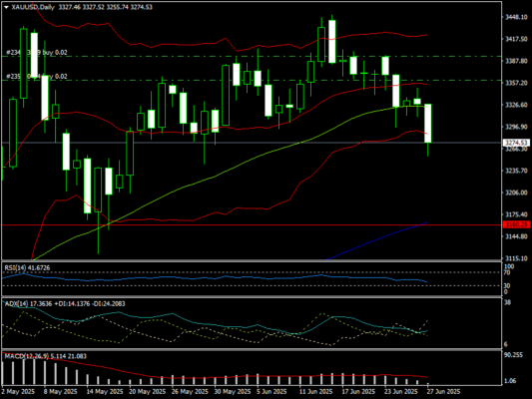Viewport: 532px width, 399px height.
Task: Click the 27 Jun 2025 date label
Action: [x=443, y=392]
